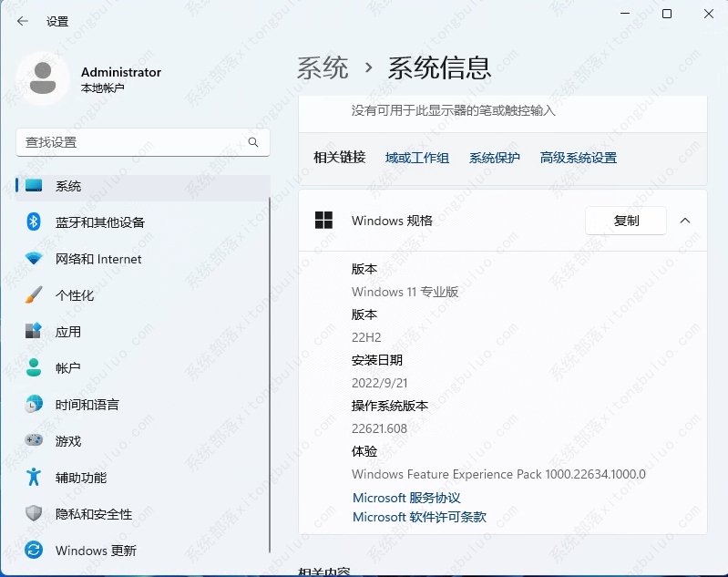This screenshot has height=577, width=728.
Task: Open Microsoft Services Agreement link
Action: [406, 498]
